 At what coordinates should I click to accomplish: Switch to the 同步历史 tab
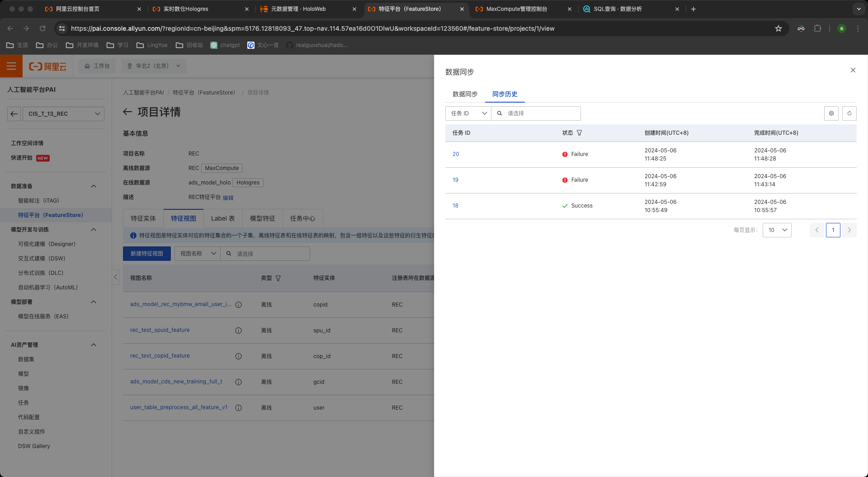tap(505, 94)
